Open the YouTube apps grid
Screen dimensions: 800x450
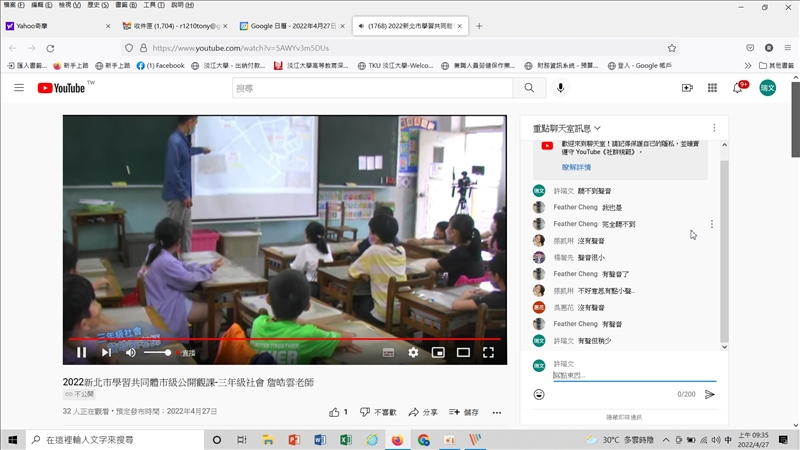point(712,88)
